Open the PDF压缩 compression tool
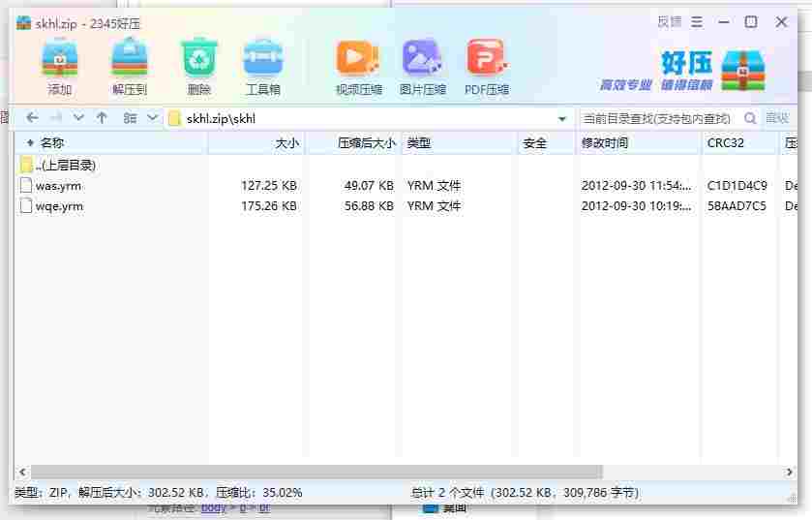Viewport: 812px width, 520px height. [x=487, y=66]
